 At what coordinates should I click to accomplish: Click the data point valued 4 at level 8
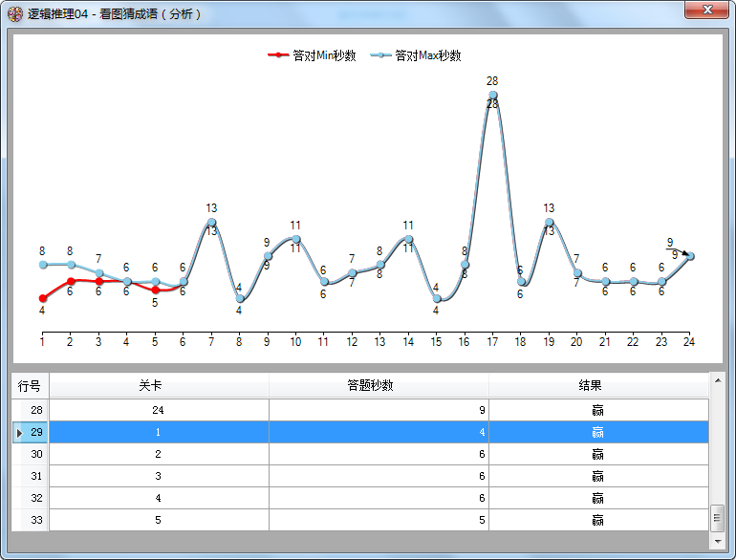tap(240, 298)
